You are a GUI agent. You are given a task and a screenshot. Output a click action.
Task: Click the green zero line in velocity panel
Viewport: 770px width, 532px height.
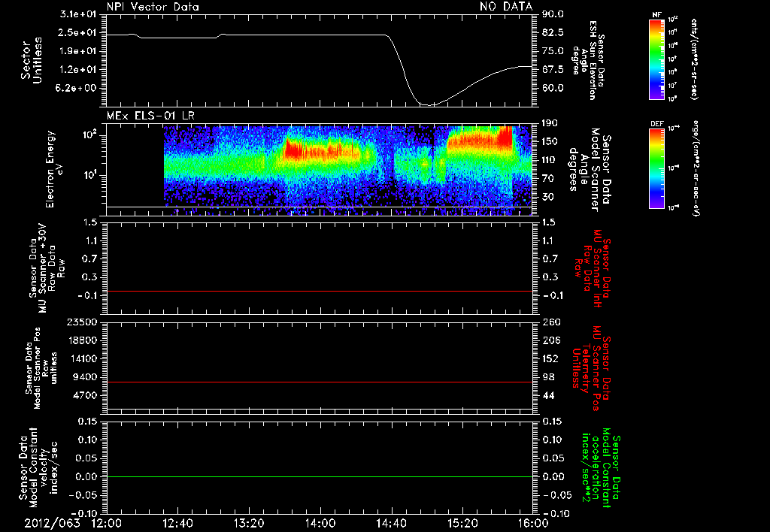tap(320, 476)
